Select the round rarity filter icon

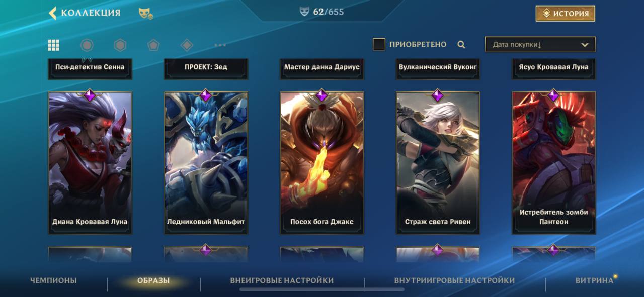point(87,45)
